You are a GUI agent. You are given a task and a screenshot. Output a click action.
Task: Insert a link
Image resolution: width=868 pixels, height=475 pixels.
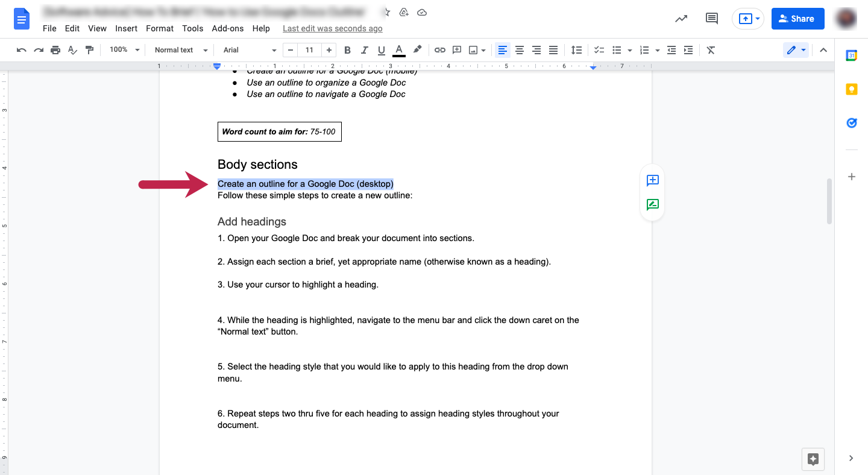(x=440, y=50)
